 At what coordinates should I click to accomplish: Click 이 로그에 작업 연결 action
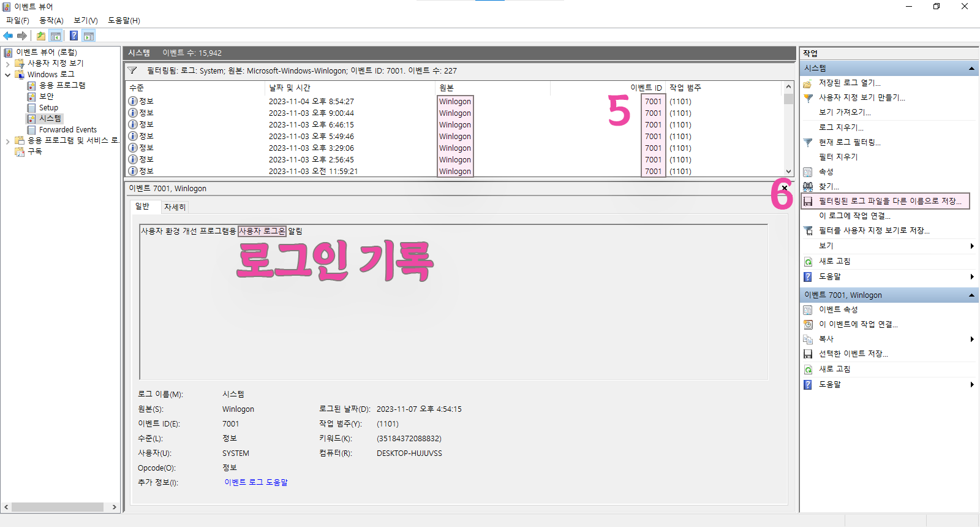click(x=854, y=216)
